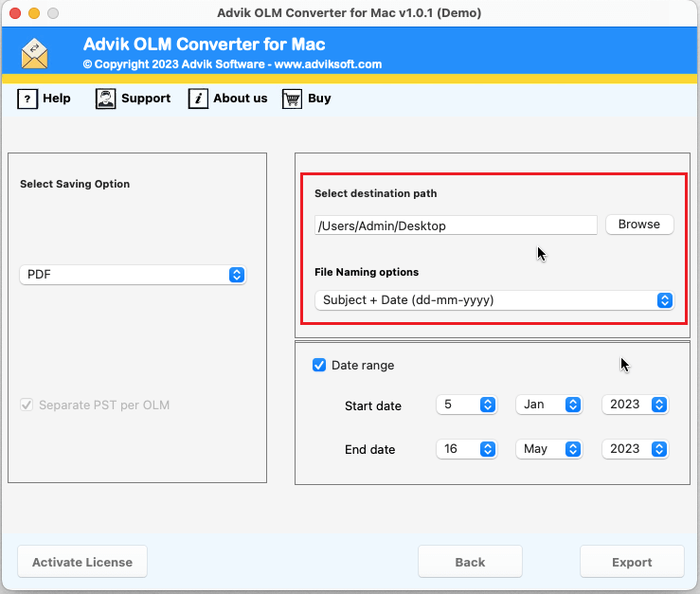Click the Support agent icon
This screenshot has width=700, height=594.
pos(106,99)
